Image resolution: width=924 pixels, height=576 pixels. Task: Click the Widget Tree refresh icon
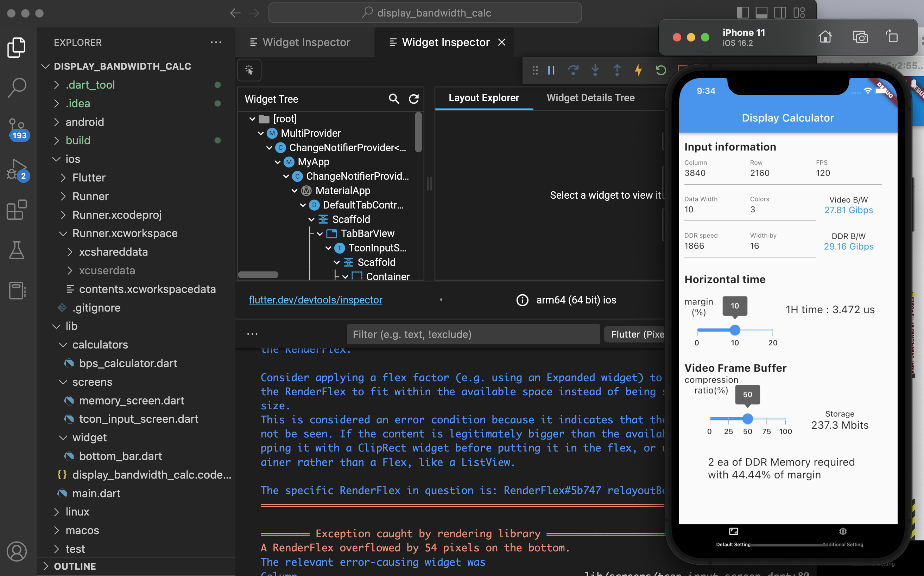(x=414, y=99)
